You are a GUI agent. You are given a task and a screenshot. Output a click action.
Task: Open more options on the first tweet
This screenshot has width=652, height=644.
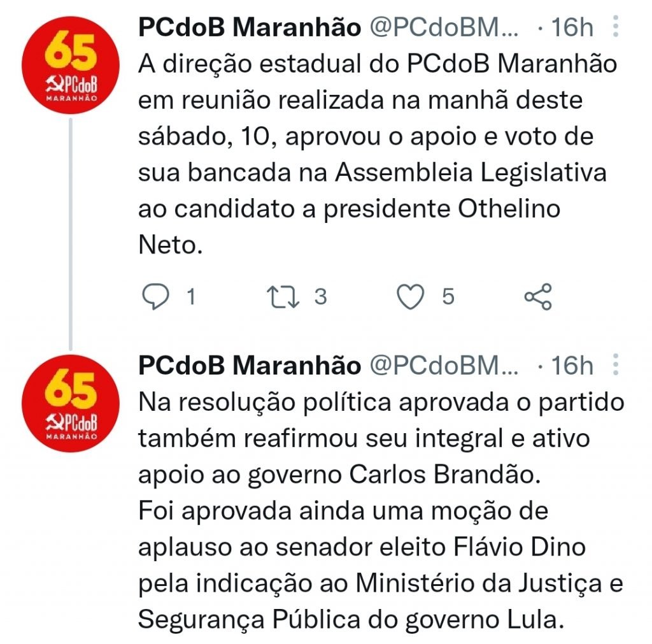click(616, 27)
